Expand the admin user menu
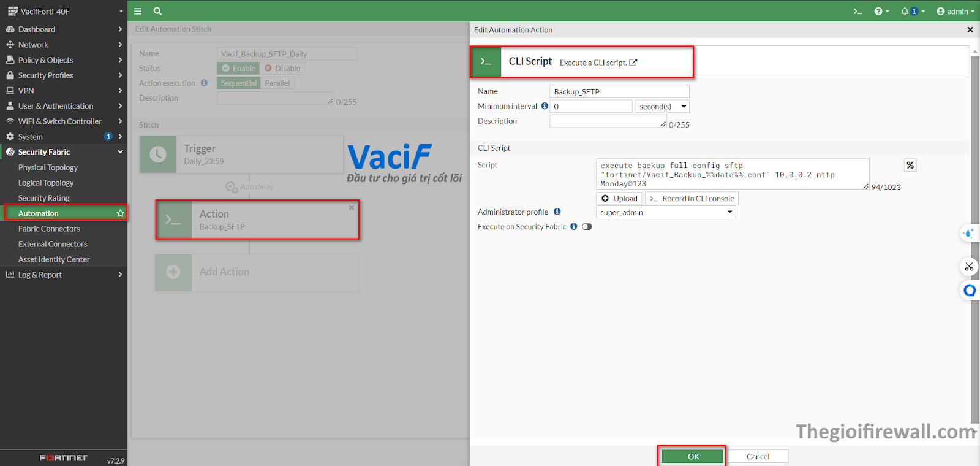The image size is (980, 466). (x=955, y=11)
